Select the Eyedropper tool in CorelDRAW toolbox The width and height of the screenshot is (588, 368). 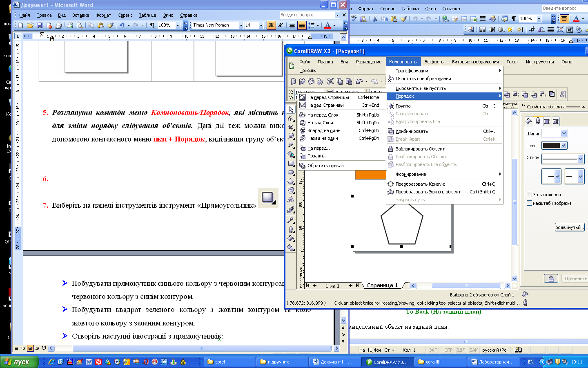point(291,220)
